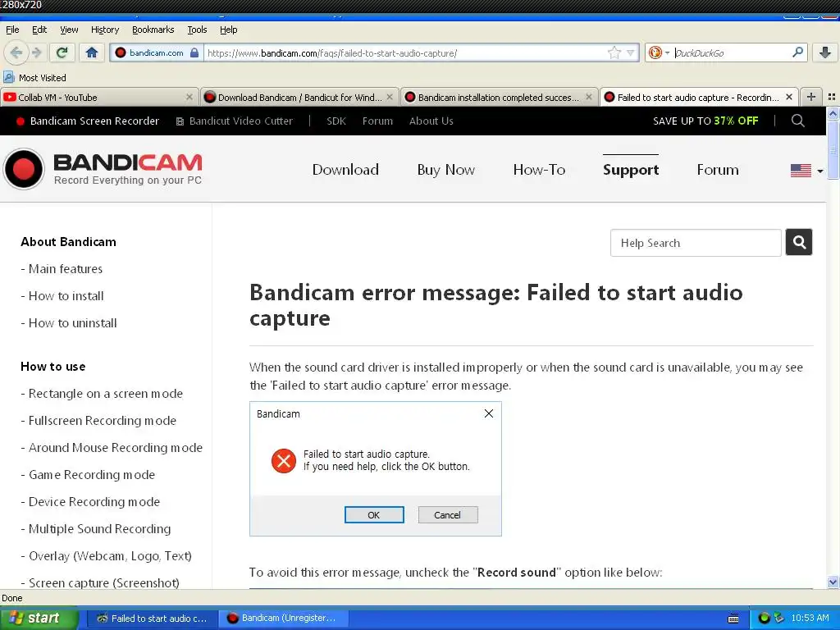Open the language flag dropdown

pos(806,171)
